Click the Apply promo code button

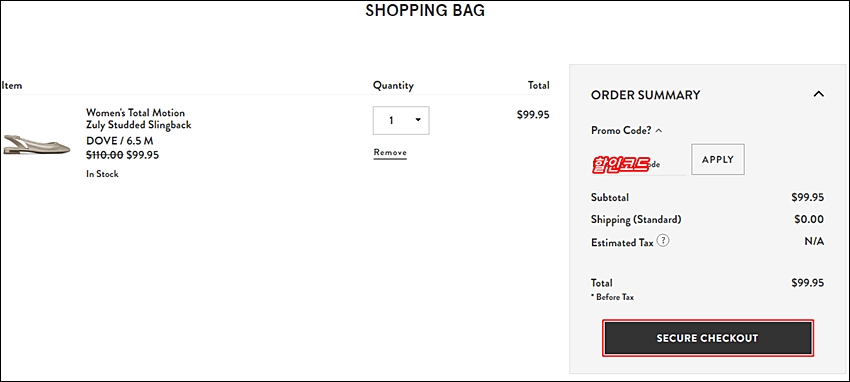coord(718,159)
